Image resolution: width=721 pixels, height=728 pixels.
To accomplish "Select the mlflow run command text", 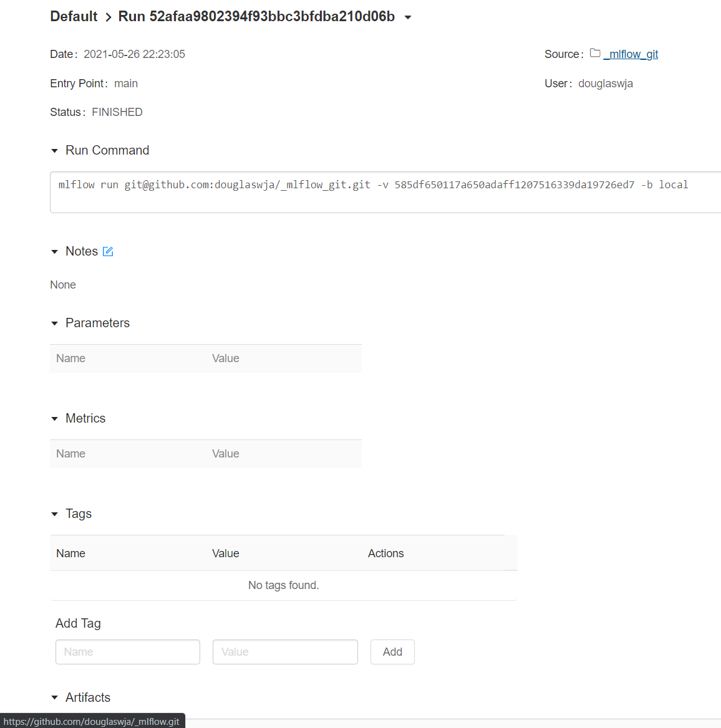I will click(x=373, y=184).
